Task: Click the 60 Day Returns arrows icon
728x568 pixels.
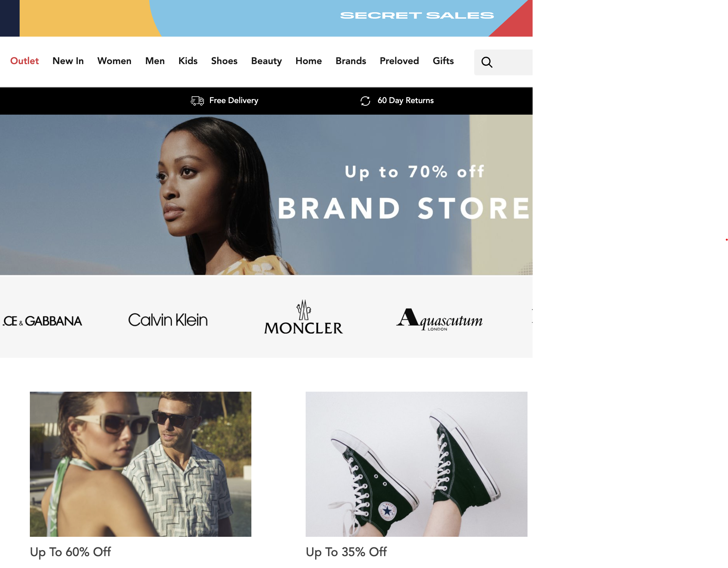Action: (x=365, y=101)
